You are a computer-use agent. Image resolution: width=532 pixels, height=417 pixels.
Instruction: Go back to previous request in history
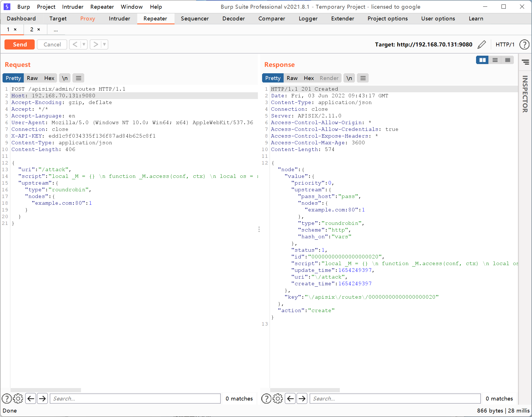point(75,44)
